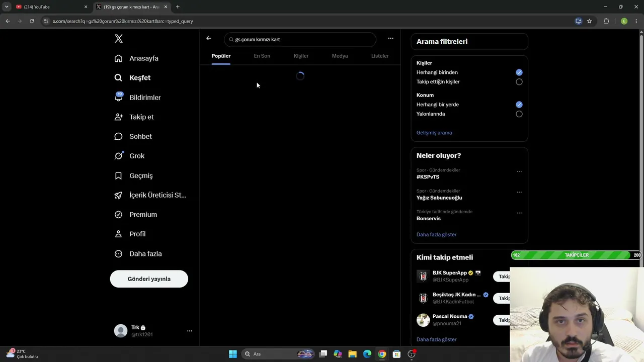The height and width of the screenshot is (362, 644).
Task: Open Daha fazla menu in sidebar
Action: pyautogui.click(x=138, y=254)
